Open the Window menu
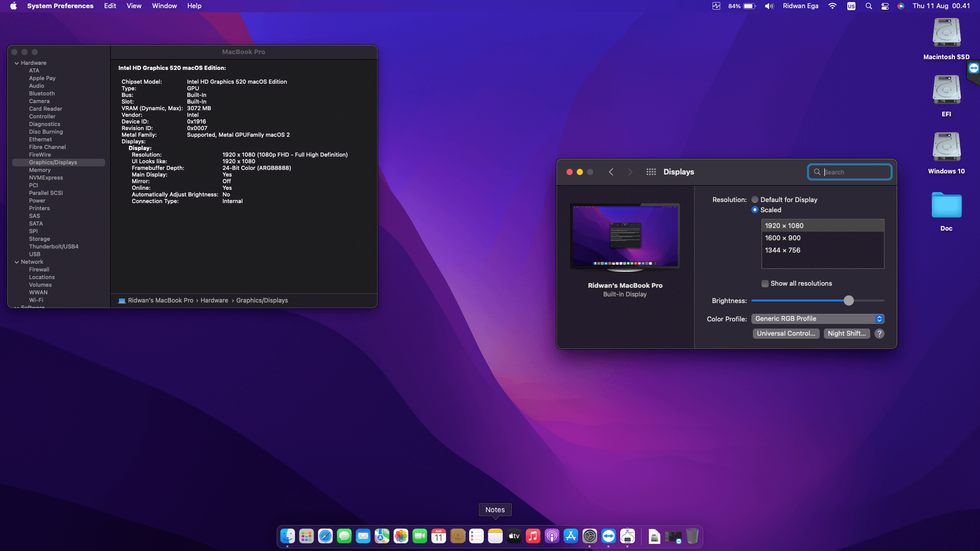 pos(164,6)
